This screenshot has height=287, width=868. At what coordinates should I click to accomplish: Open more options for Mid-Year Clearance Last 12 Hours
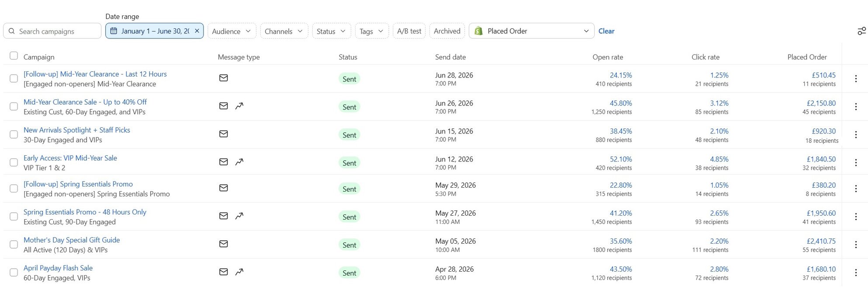click(856, 79)
